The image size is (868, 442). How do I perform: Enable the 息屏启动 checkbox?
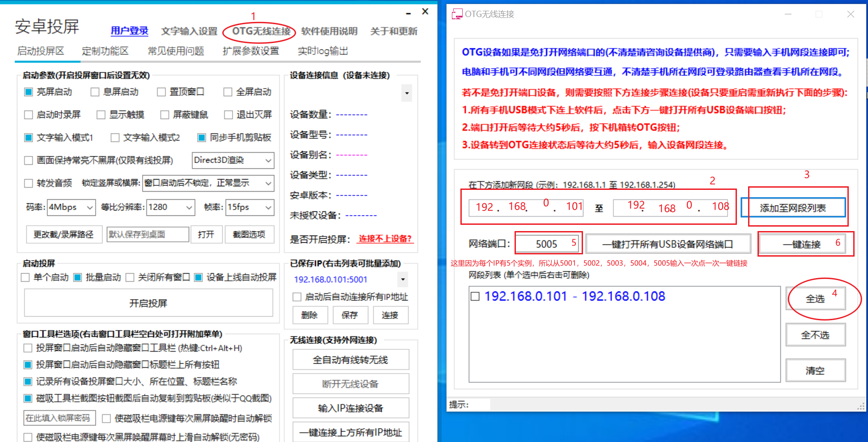click(x=95, y=92)
